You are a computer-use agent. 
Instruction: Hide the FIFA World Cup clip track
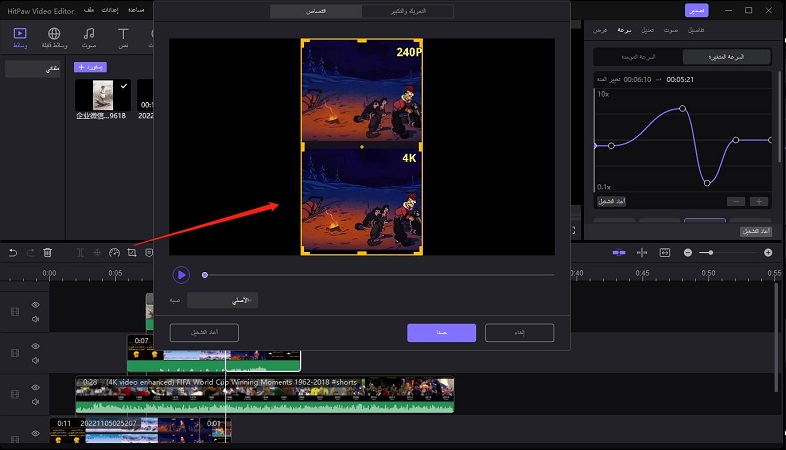[x=35, y=387]
